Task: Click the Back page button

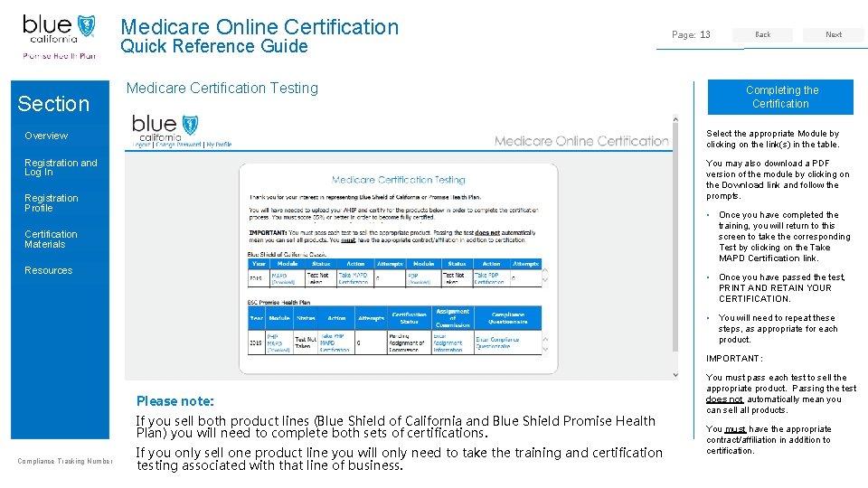Action: pos(762,35)
